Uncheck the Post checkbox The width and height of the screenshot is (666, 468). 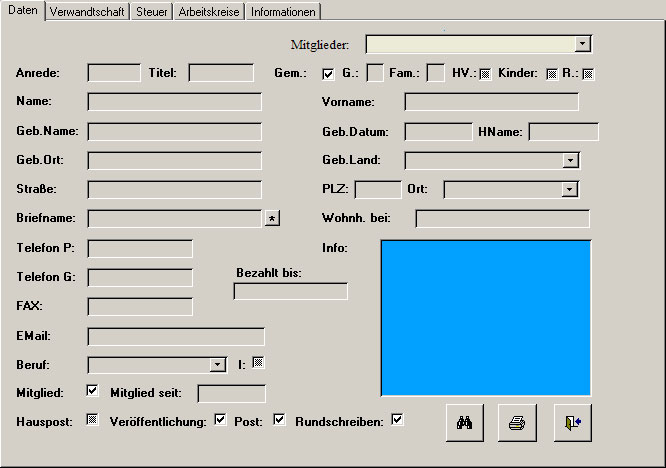(x=279, y=420)
